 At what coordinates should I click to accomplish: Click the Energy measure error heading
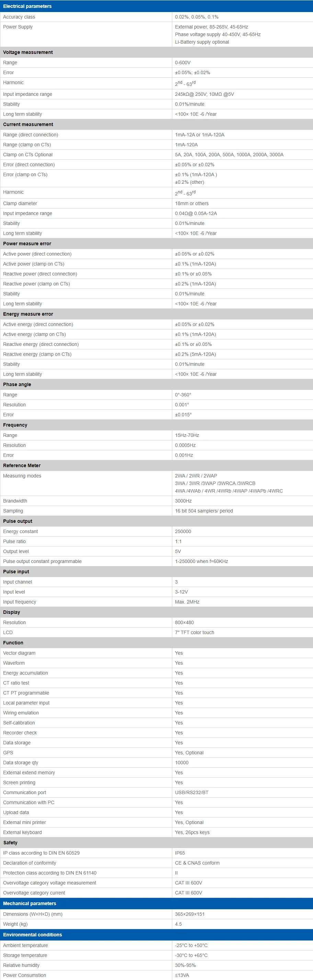[28, 314]
